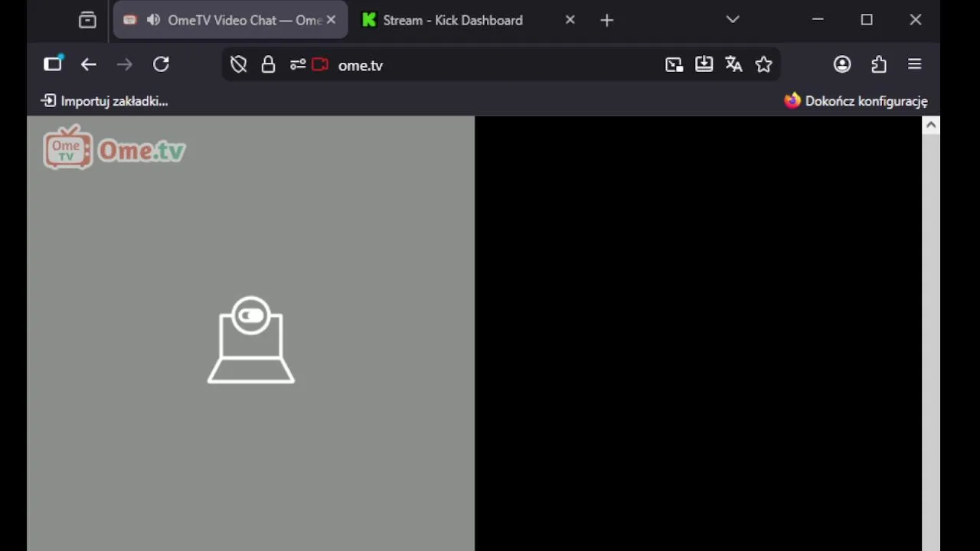Click the camera sharing indicator icon

point(320,65)
